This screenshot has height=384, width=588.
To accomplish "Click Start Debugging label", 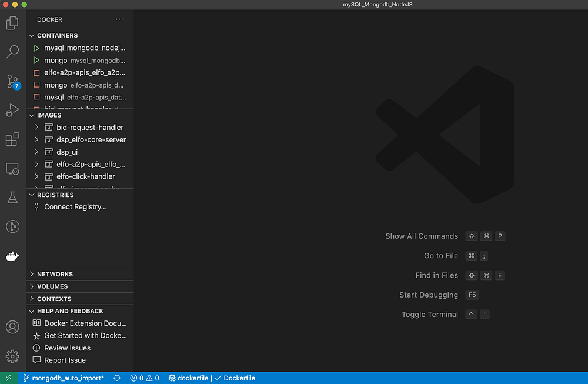I will (x=428, y=295).
